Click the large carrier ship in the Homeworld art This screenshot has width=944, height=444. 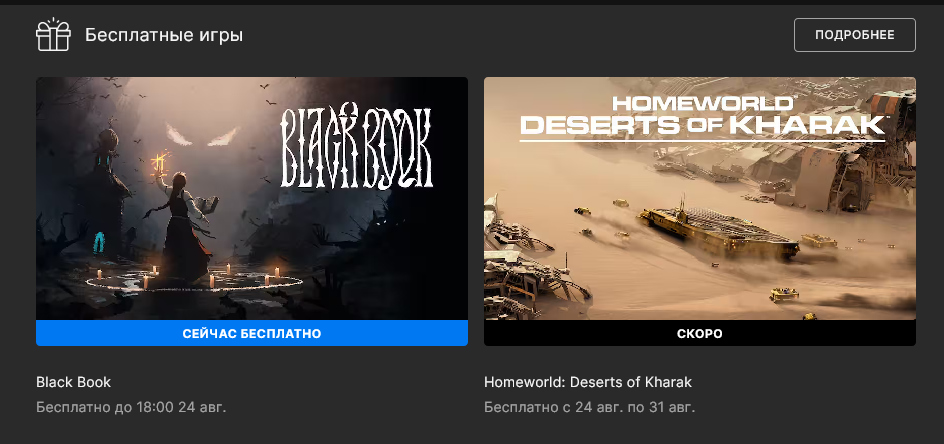click(x=718, y=230)
